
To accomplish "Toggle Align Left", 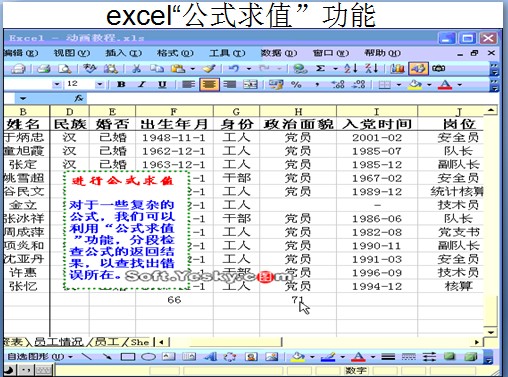I will (188, 85).
